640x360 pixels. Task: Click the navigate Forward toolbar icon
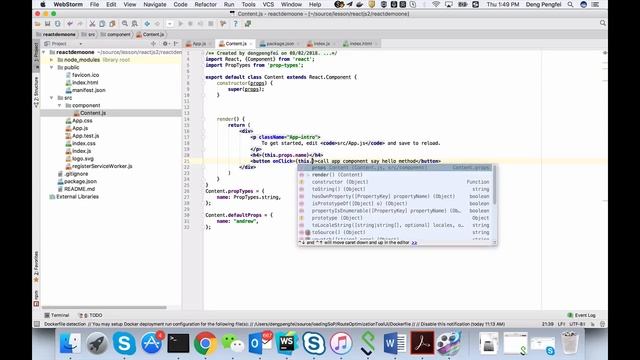157,24
